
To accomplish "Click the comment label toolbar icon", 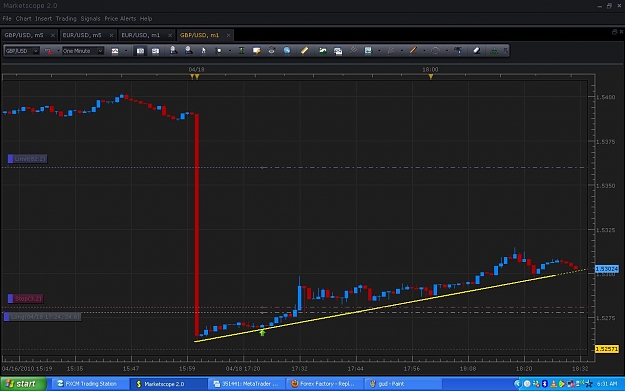I will coord(256,51).
